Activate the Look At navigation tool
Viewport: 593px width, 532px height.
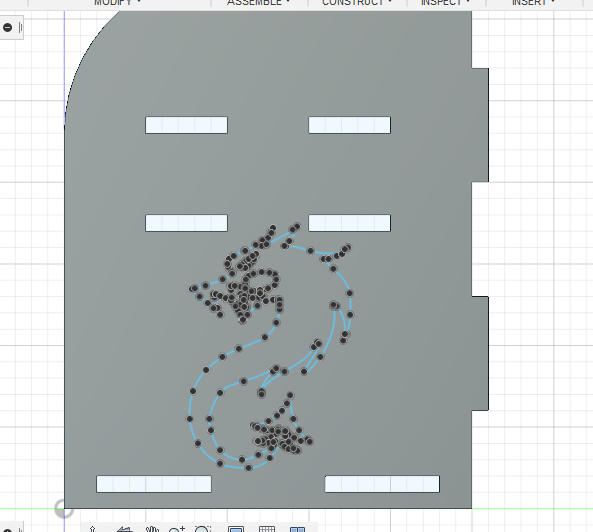coord(125,529)
